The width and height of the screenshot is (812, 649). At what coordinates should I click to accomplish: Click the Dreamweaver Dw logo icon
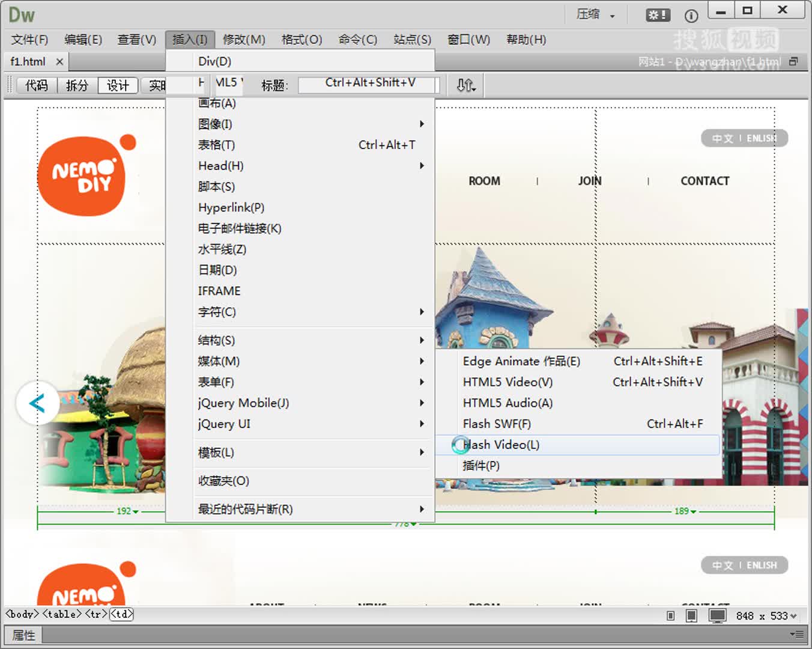22,14
